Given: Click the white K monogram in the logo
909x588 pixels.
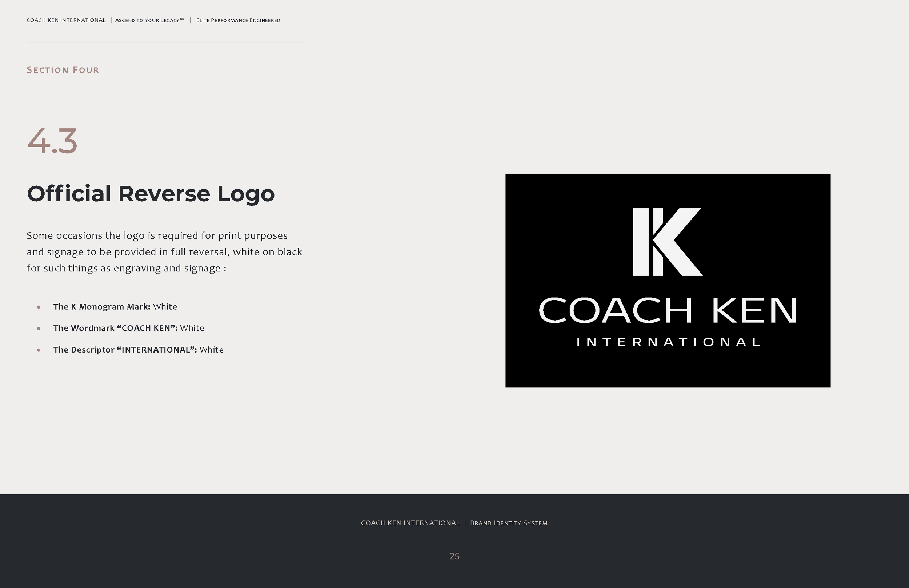Looking at the screenshot, I should click(667, 242).
